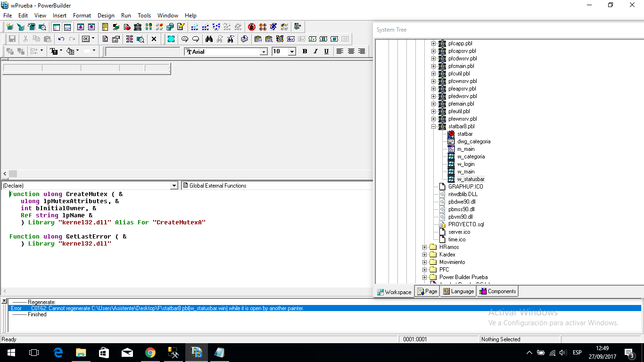Viewport: 644px width, 362px height.
Task: Toggle center text alignment
Action: [x=351, y=51]
